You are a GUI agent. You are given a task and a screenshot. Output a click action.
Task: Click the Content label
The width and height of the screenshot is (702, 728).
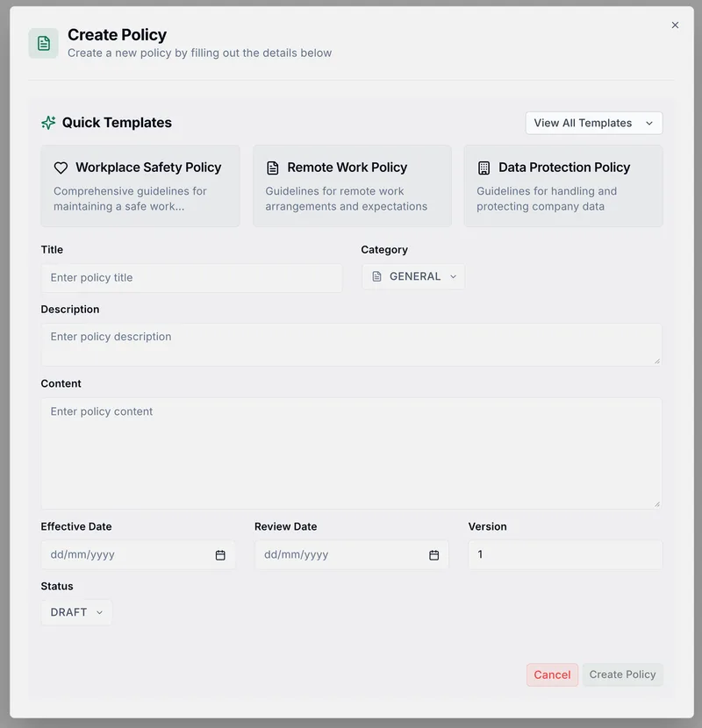pos(61,383)
